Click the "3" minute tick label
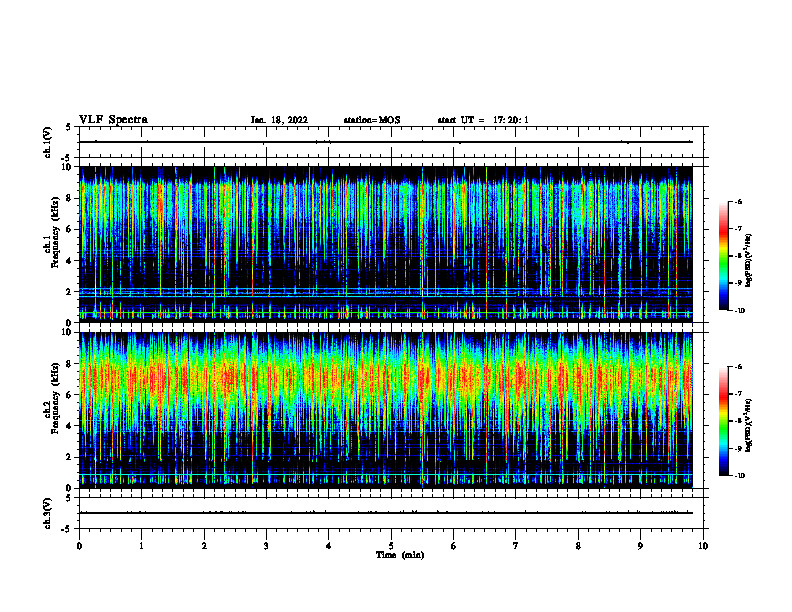Screen dimensions: 792x612 point(266,546)
